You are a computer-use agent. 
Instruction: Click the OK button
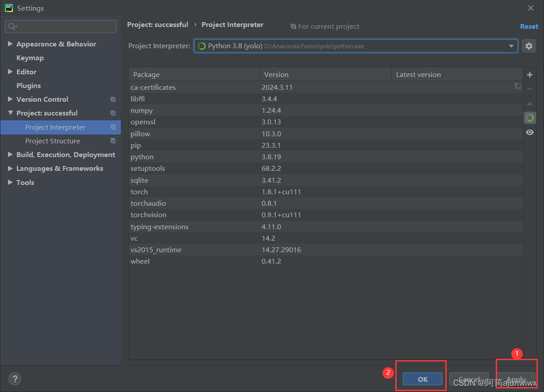tap(423, 379)
